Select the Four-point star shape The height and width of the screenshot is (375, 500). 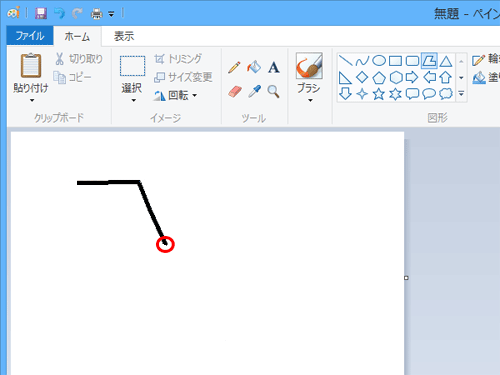coord(362,94)
